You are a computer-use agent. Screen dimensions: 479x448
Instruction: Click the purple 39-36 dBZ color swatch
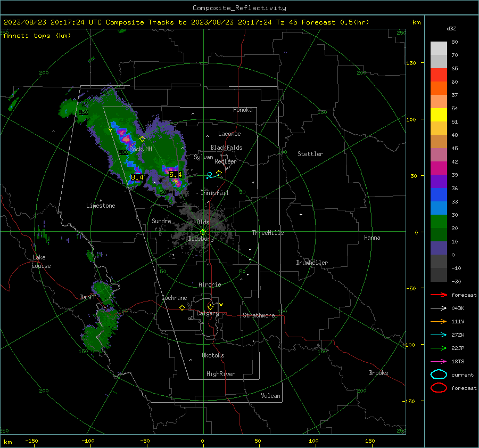pyautogui.click(x=439, y=182)
